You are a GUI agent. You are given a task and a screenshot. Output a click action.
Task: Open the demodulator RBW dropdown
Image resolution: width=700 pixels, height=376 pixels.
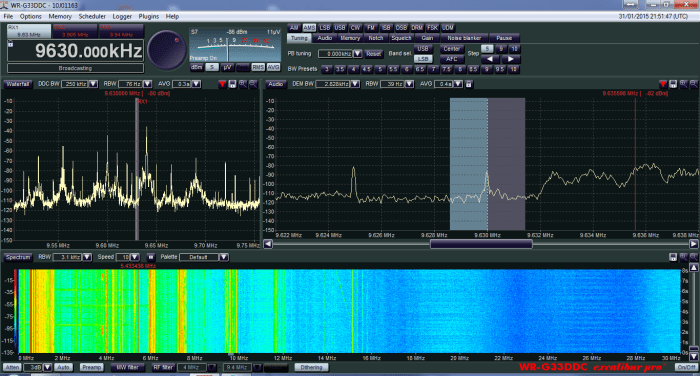pos(409,84)
